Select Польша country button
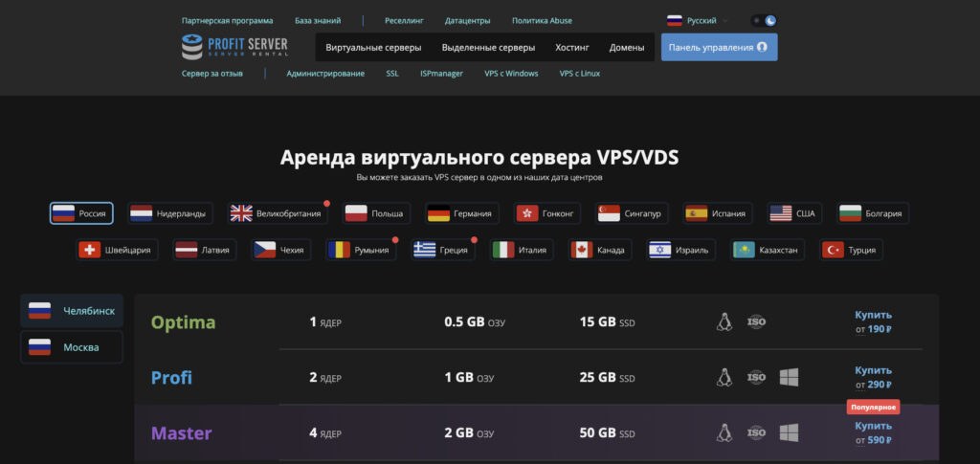The image size is (980, 464). pyautogui.click(x=377, y=213)
